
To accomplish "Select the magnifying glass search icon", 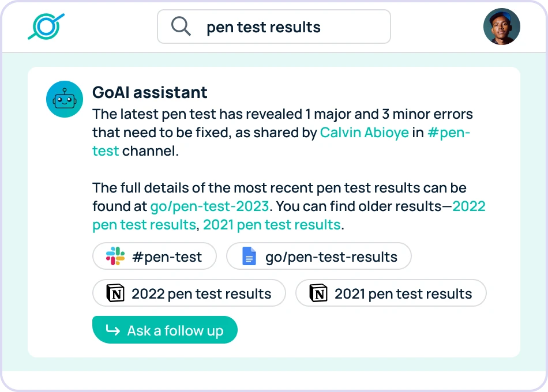I will point(181,26).
